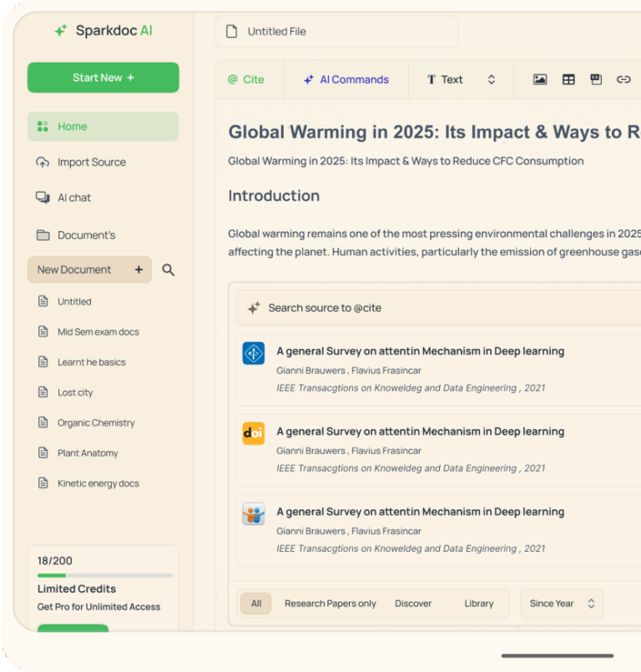Click the file icon beside Kinetic energy docs

click(43, 483)
